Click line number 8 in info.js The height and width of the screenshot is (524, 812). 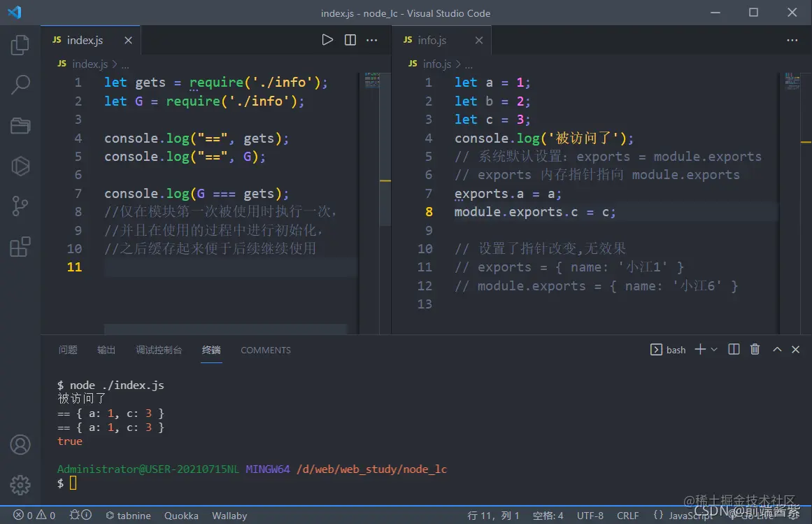pos(429,212)
